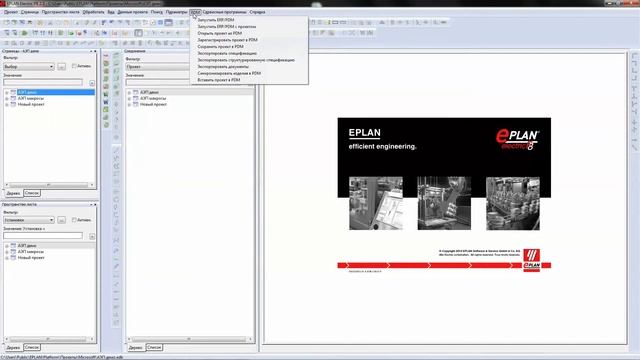Expand АЭП демо in Соединения tree
640x360 pixels.
click(129, 93)
